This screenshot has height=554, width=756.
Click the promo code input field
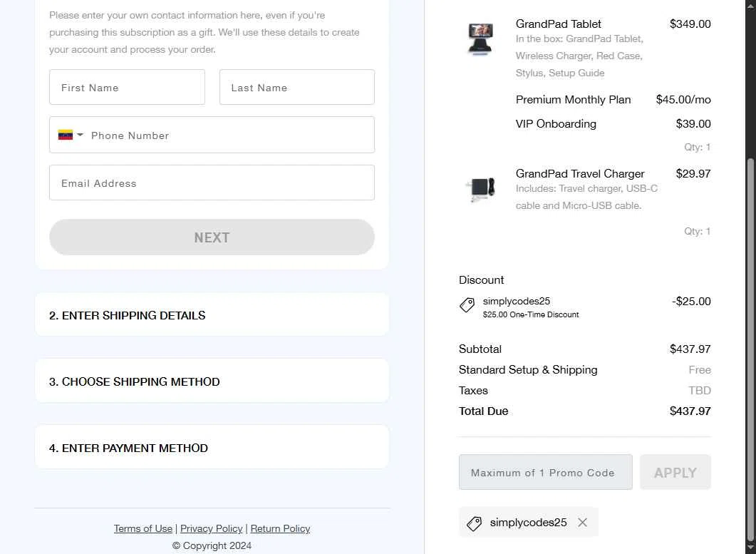pos(545,472)
